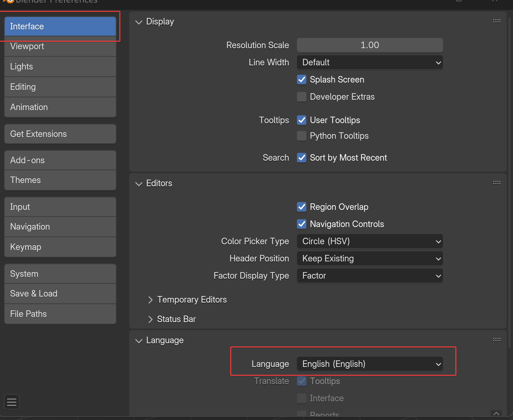Open the Color Picker Type dropdown
Screen dimensions: 513x420
370,241
